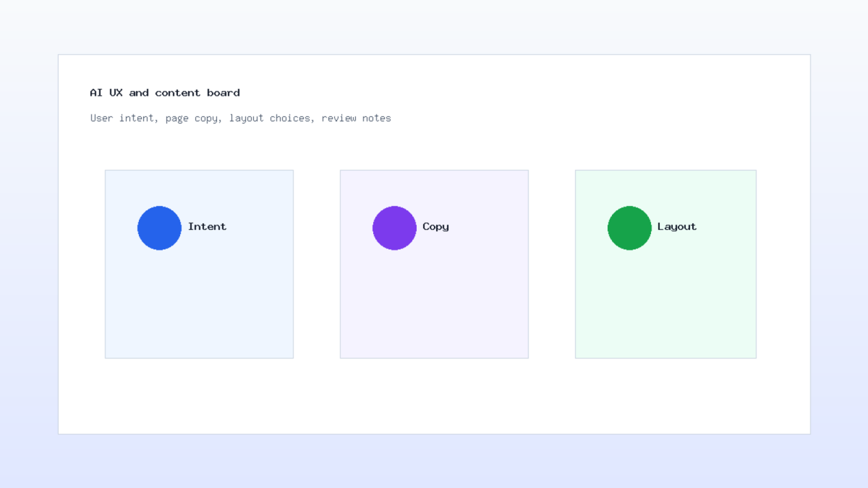Select the purple Copy circle

(x=394, y=228)
